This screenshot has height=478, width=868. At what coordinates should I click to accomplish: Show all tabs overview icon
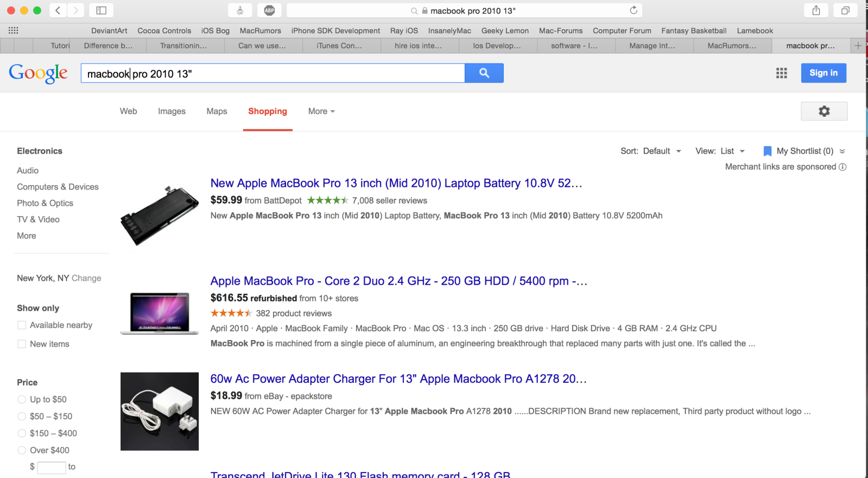click(x=845, y=10)
